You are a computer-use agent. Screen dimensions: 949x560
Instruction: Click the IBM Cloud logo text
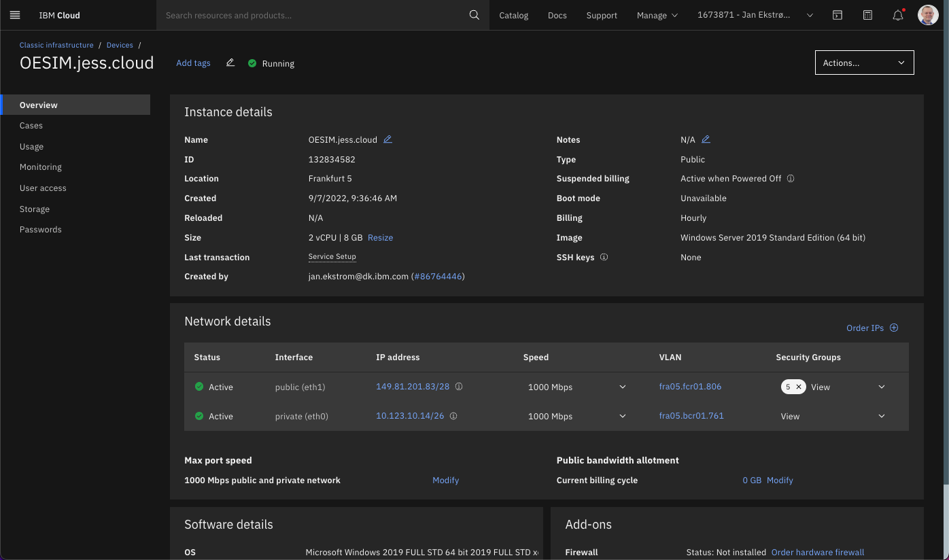(59, 15)
